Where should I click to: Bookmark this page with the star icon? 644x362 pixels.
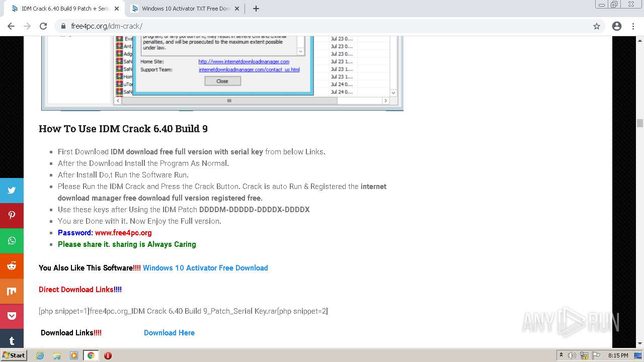click(597, 26)
